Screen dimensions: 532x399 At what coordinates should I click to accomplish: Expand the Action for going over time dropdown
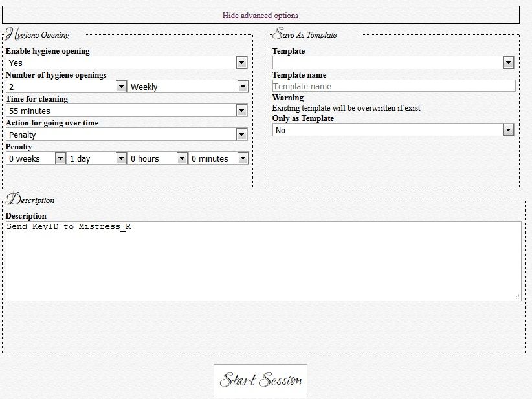[x=126, y=135]
